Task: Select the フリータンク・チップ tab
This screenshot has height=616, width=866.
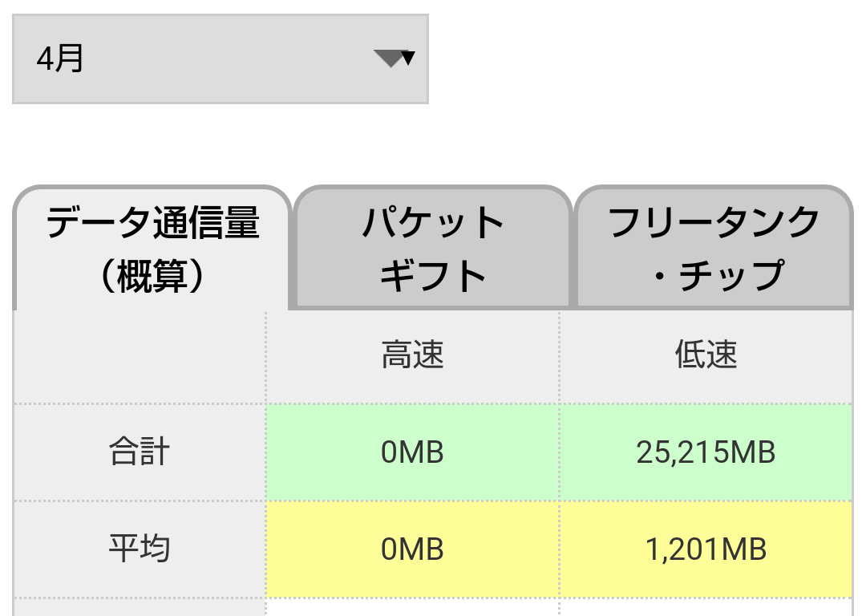Action: [x=714, y=249]
